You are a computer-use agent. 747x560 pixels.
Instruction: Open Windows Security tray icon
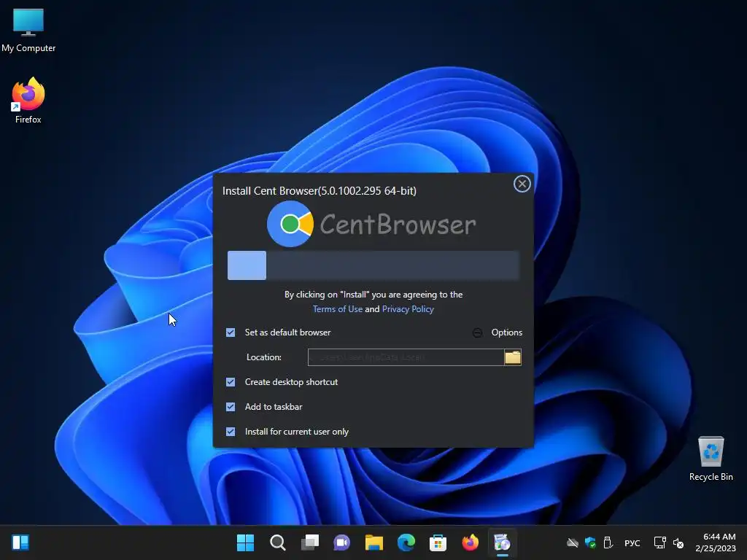[x=590, y=542]
